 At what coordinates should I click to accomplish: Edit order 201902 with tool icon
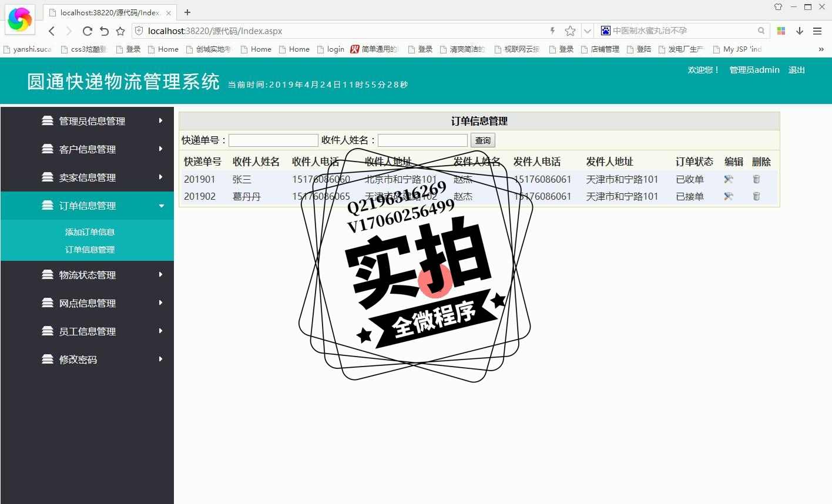click(x=729, y=196)
